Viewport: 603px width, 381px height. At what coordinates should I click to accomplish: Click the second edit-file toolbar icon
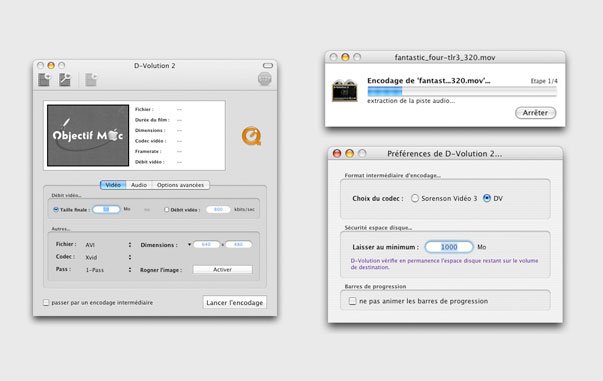[65, 80]
